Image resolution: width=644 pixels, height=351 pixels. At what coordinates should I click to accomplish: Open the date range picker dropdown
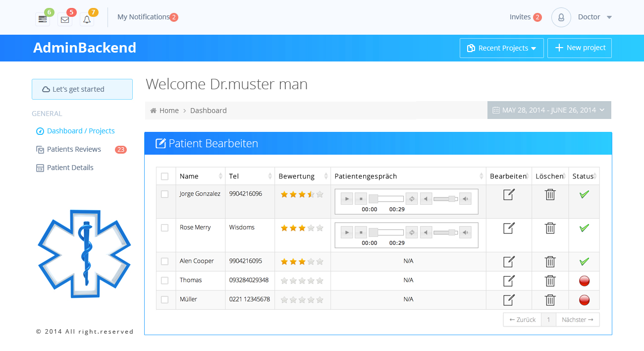[x=549, y=110]
